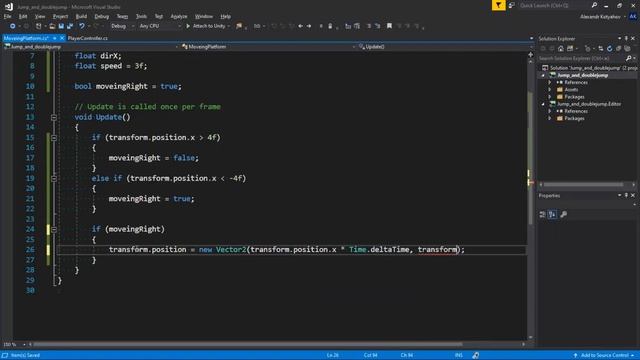Click Solution Explorer Show All Files icon
This screenshot has width=640, height=360.
[627, 49]
